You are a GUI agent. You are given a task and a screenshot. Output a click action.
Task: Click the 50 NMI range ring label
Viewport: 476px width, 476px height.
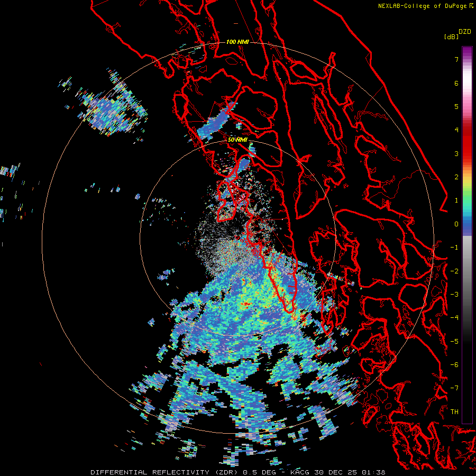[x=237, y=140]
